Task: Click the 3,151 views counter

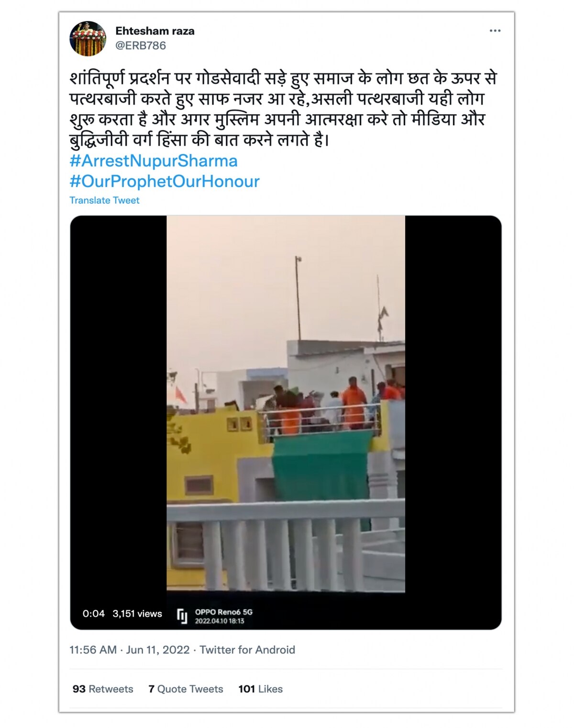Action: point(137,613)
